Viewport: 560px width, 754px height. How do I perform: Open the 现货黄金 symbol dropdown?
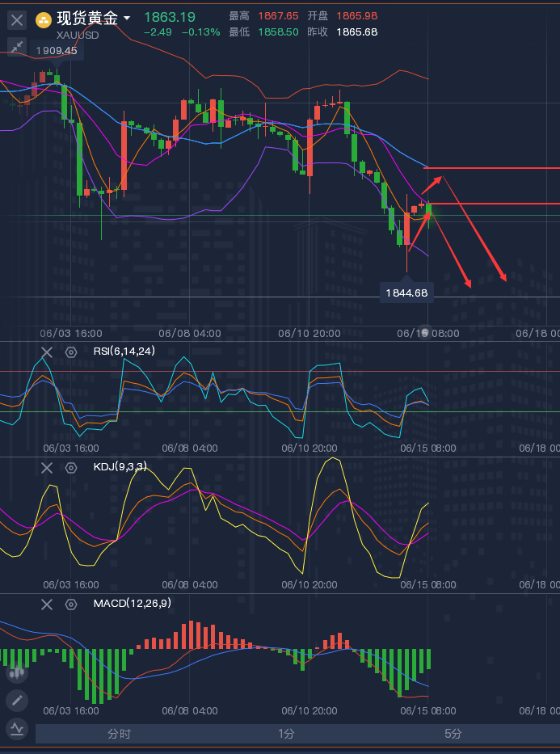pos(127,19)
